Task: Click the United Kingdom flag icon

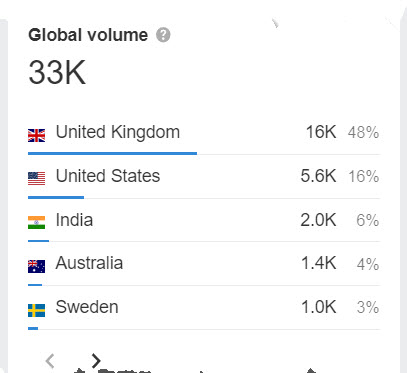Action: click(37, 136)
